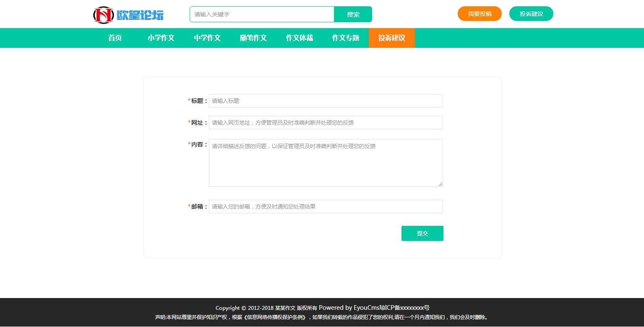Open the orange 我要投稿 button
The width and height of the screenshot is (644, 327).
480,14
